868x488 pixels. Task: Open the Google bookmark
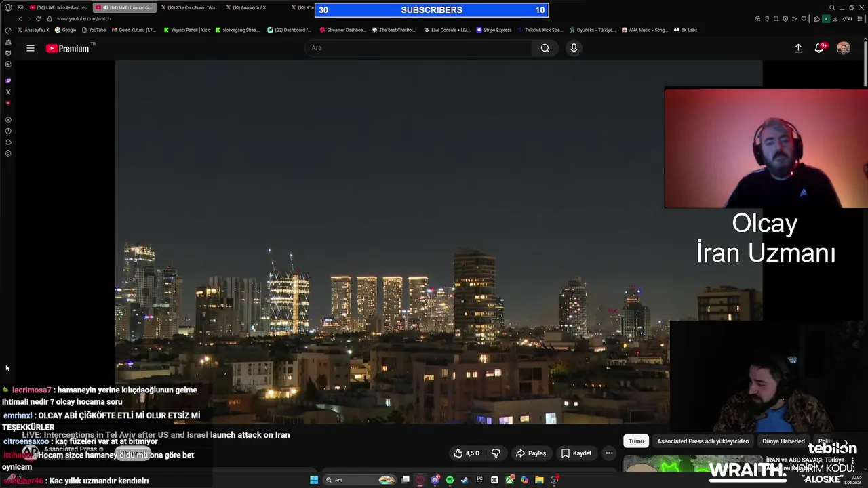point(66,30)
